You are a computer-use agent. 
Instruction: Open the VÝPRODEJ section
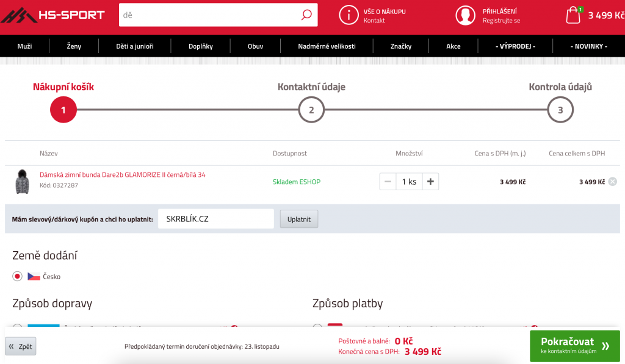click(515, 46)
